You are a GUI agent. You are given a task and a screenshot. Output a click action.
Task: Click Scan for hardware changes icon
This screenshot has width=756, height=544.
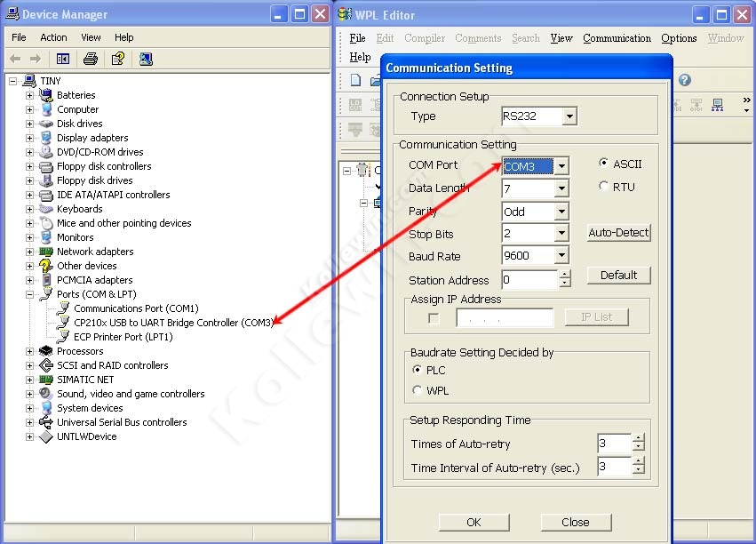point(146,59)
